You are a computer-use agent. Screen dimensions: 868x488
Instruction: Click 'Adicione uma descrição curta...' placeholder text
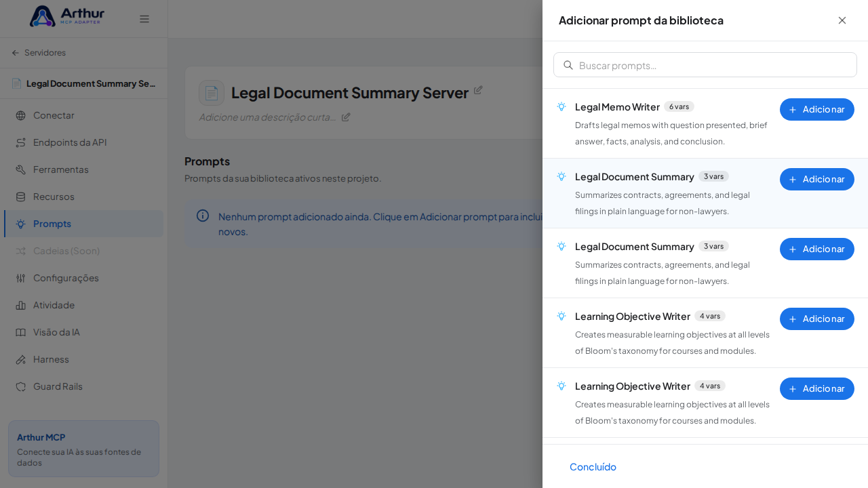pyautogui.click(x=268, y=117)
